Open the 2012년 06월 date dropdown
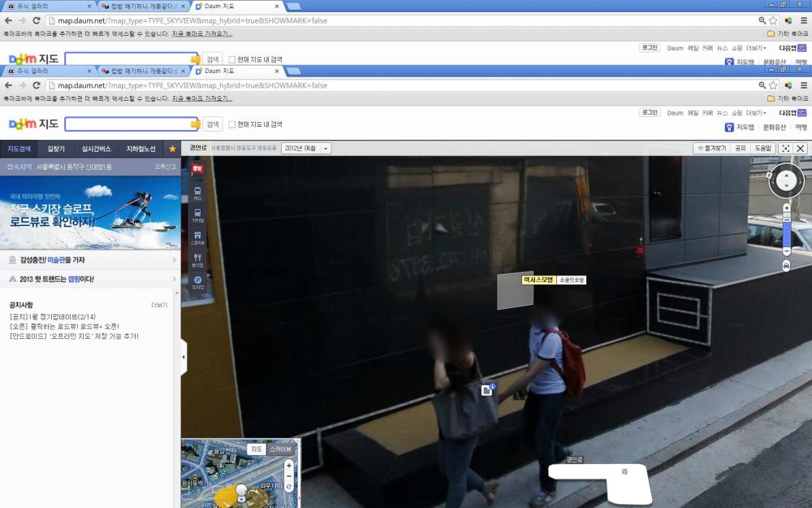Viewport: 812px width, 508px height. coord(306,148)
